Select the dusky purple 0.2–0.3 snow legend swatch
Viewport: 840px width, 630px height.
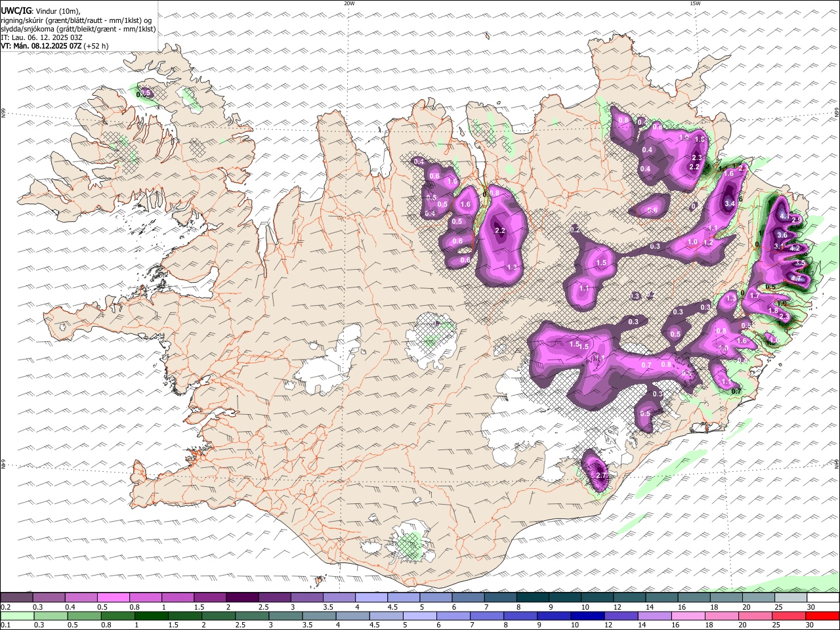point(16,597)
